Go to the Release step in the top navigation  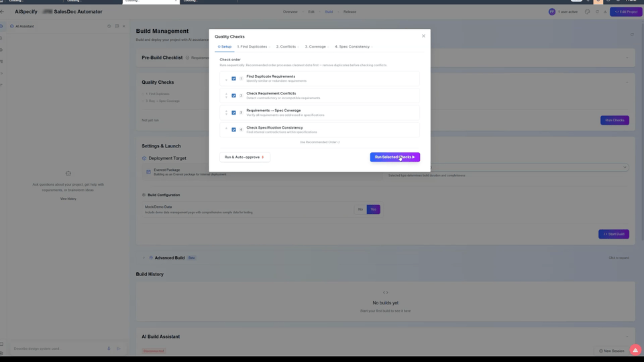[350, 12]
